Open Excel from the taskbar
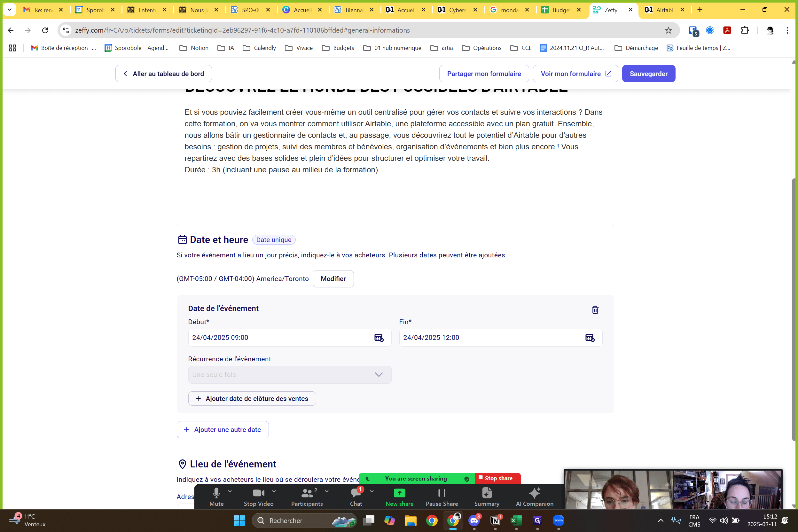 [516, 520]
